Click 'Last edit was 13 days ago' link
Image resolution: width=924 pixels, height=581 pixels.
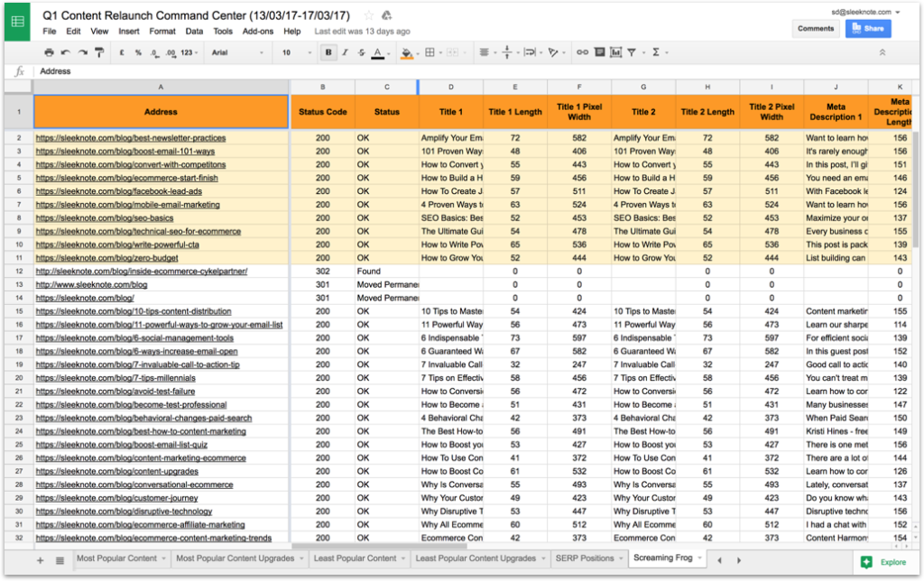(362, 32)
